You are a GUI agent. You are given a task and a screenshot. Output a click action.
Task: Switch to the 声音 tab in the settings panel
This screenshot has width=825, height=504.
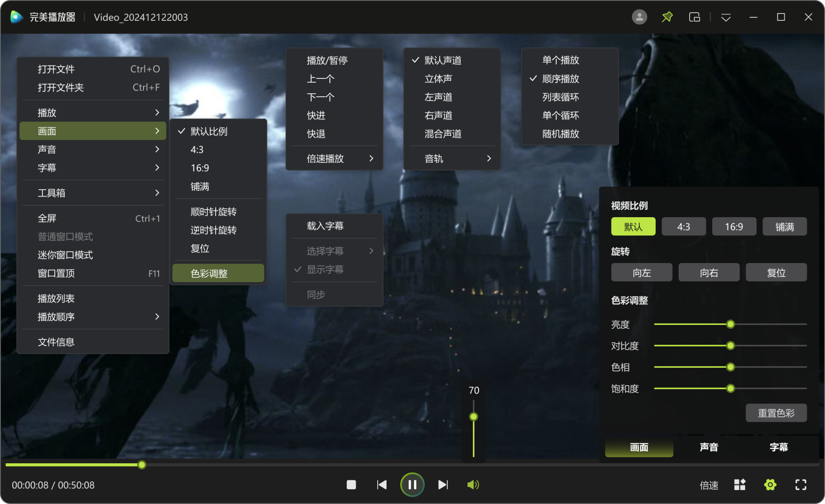point(709,447)
